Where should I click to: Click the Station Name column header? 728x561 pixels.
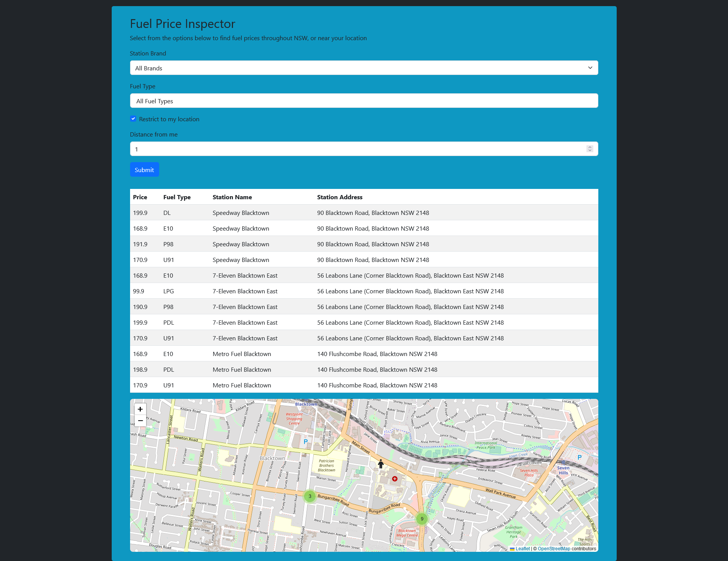232,197
